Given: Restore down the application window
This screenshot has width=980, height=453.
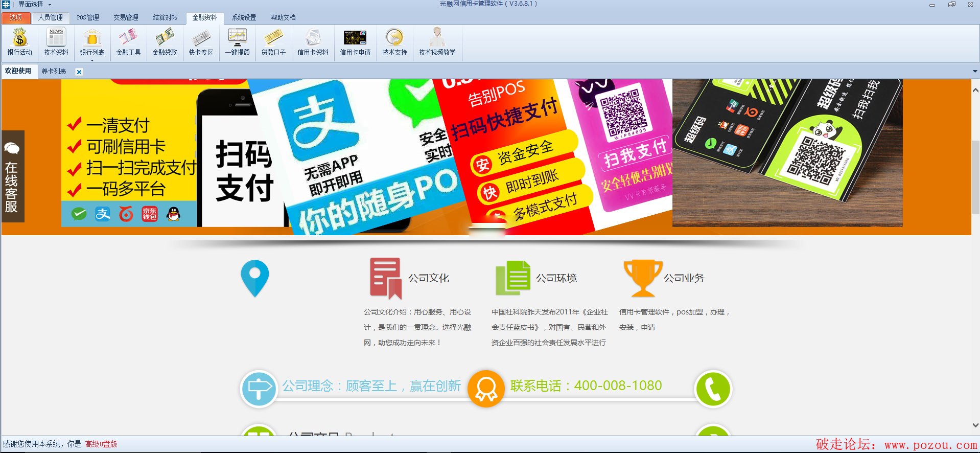Looking at the screenshot, I should pos(951,4).
